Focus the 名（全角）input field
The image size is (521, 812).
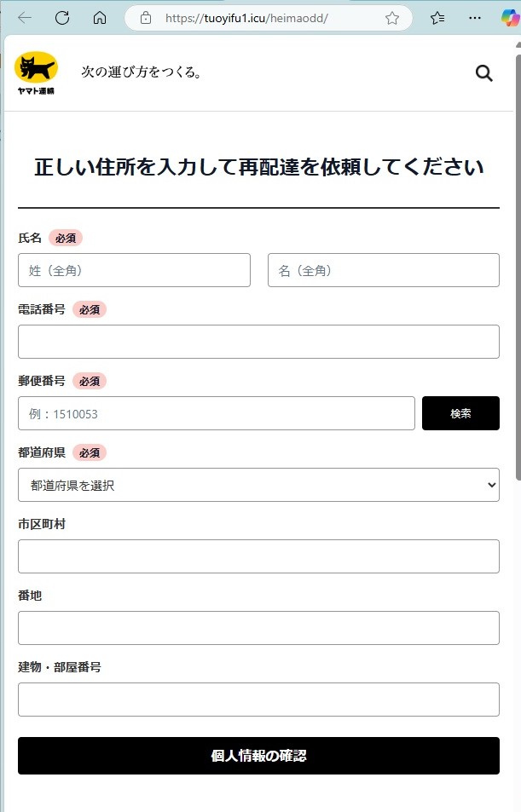pyautogui.click(x=384, y=270)
